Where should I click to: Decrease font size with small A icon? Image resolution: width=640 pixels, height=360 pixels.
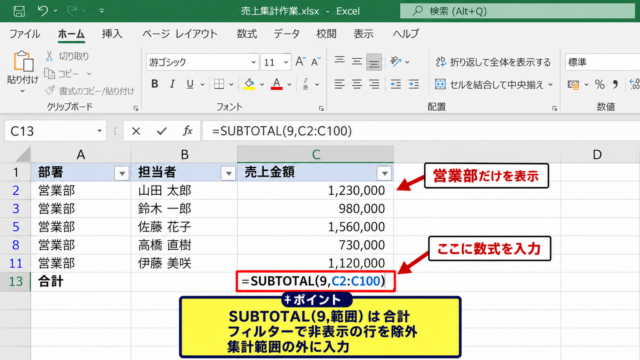316,62
